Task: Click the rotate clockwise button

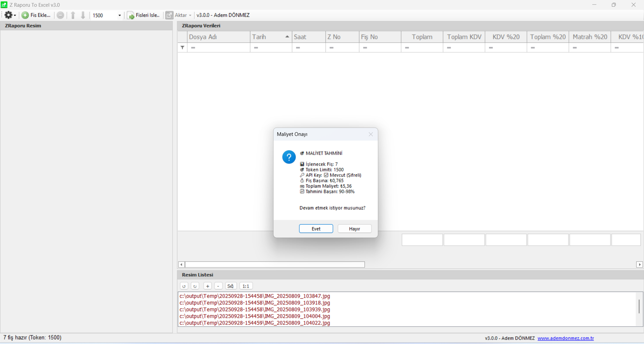Action: 195,286
